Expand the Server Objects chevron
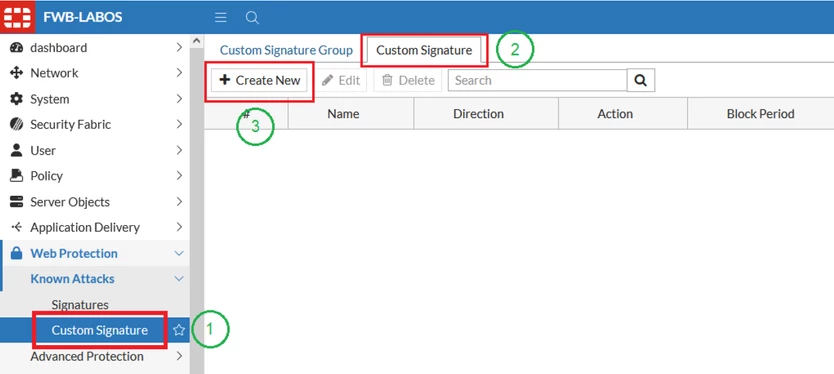Screen dimensions: 834x374 pyautogui.click(x=179, y=202)
